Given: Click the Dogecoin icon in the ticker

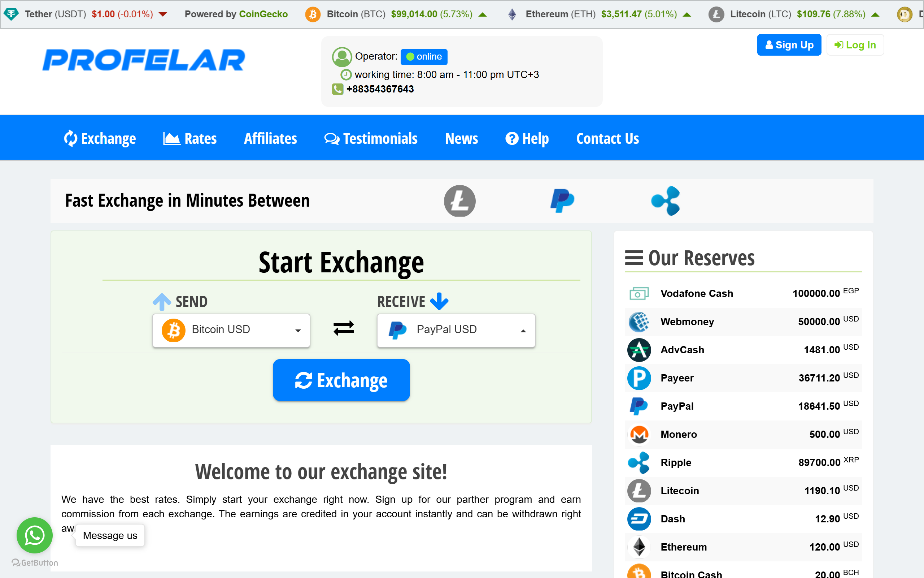Looking at the screenshot, I should [905, 14].
